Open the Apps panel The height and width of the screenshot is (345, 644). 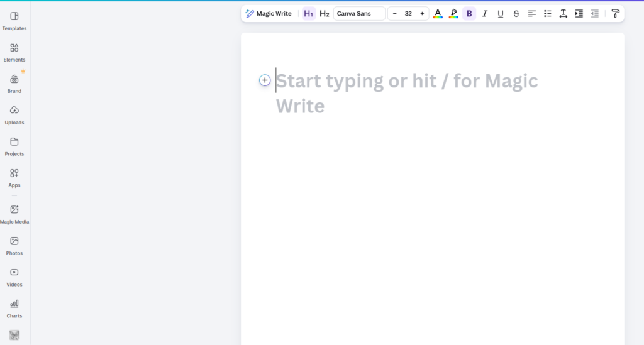pyautogui.click(x=14, y=177)
